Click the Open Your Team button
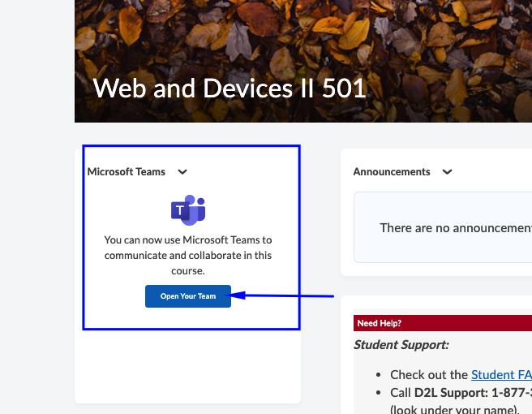 [188, 296]
